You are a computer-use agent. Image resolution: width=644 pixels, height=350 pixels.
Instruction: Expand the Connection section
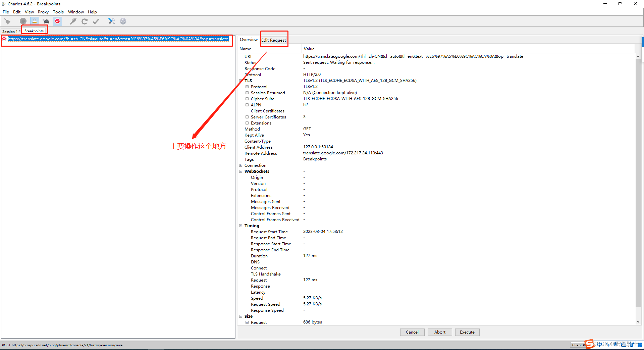[x=240, y=165]
